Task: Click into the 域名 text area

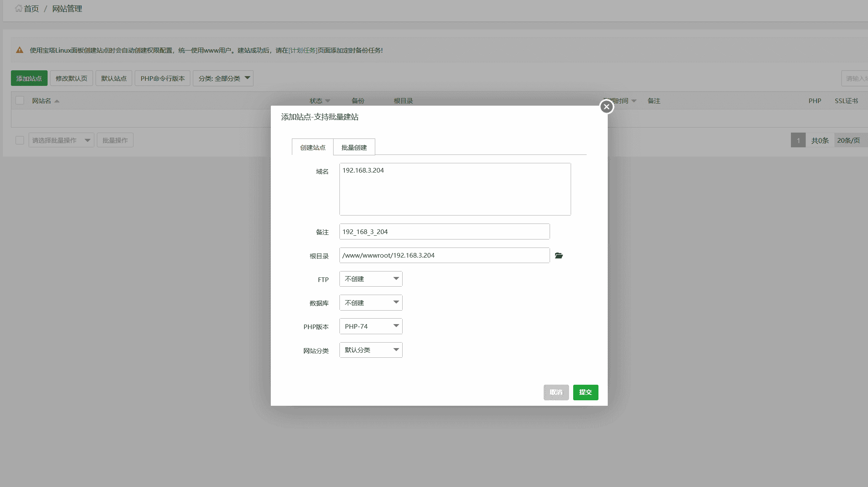Action: (455, 189)
